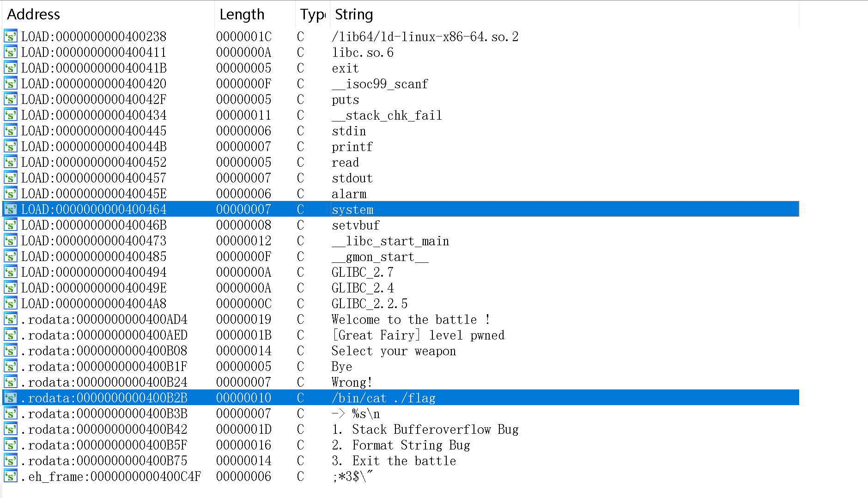This screenshot has height=498, width=868.
Task: Click the icon next to the printf string row
Action: coord(10,146)
